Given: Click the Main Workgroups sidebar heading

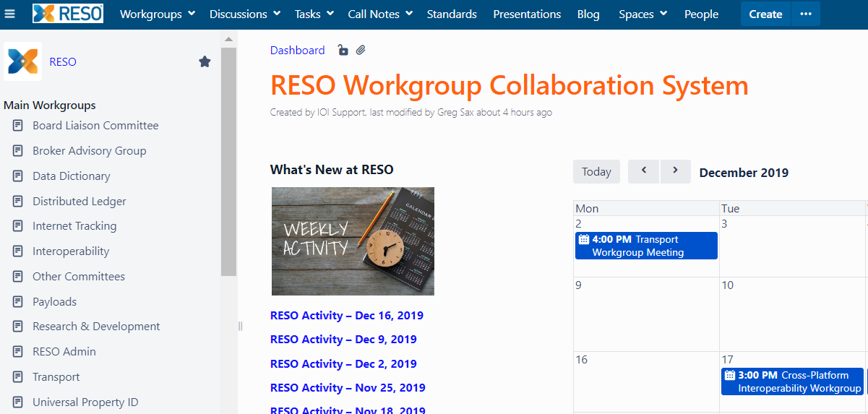Looking at the screenshot, I should [x=50, y=105].
